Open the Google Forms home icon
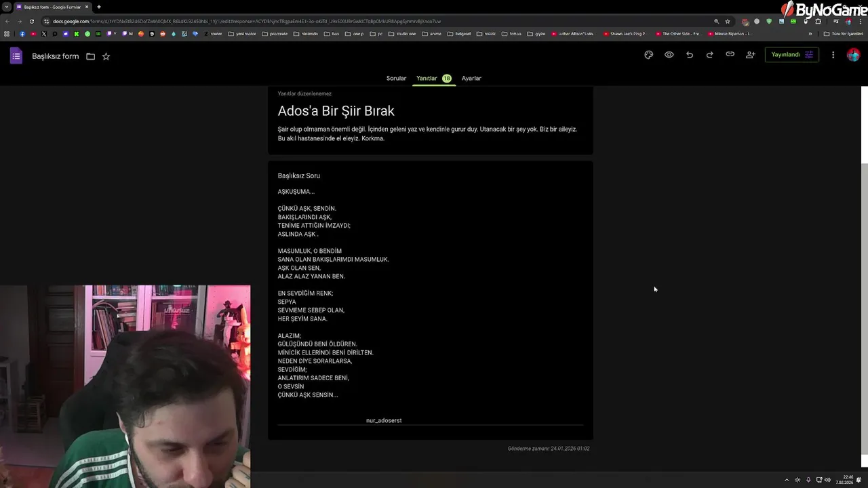The height and width of the screenshot is (488, 868). (x=16, y=56)
